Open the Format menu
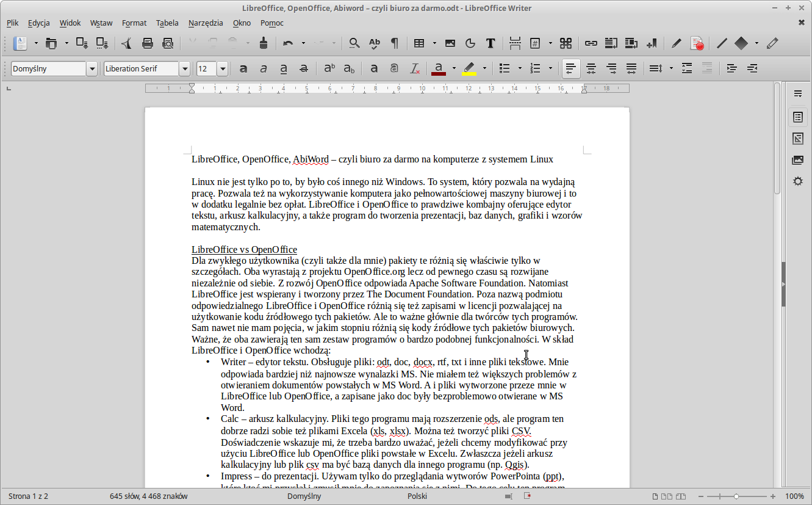 tap(134, 23)
